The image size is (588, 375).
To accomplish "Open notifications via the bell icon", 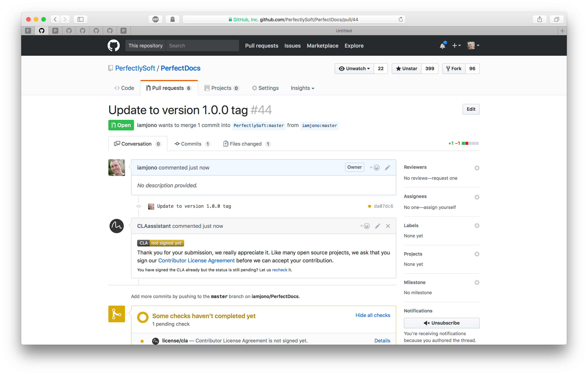I will click(443, 46).
